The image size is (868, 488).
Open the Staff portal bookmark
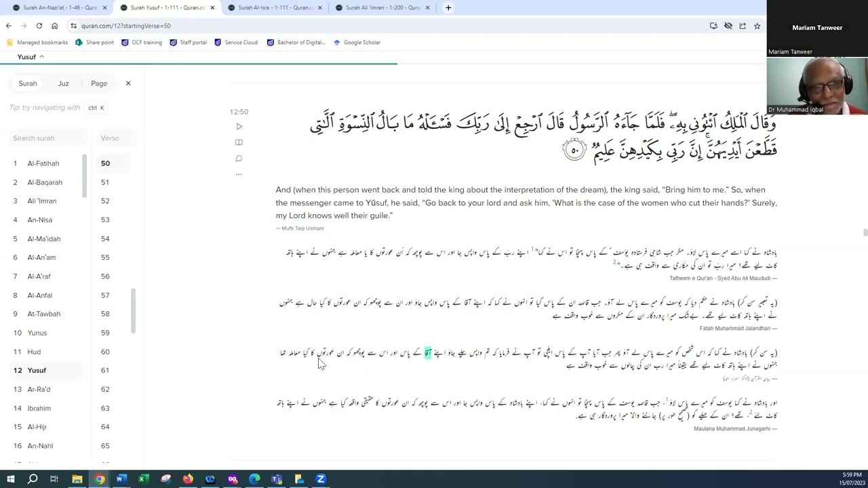[x=188, y=42]
